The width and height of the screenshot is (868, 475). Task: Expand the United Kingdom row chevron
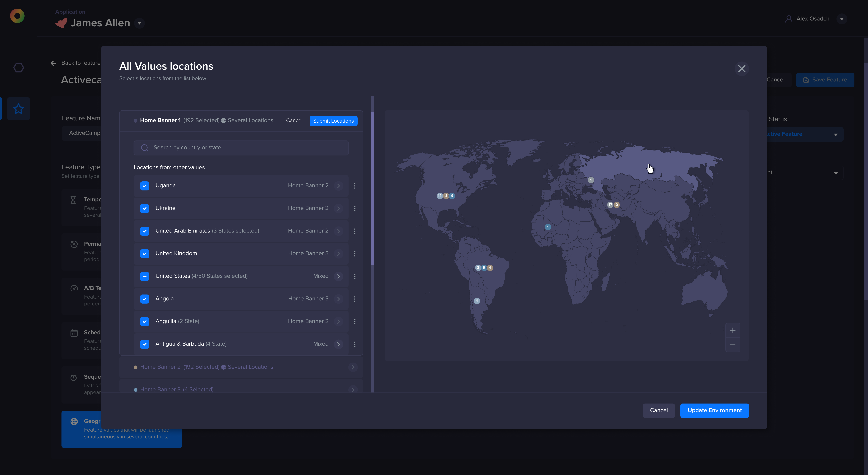[338, 253]
